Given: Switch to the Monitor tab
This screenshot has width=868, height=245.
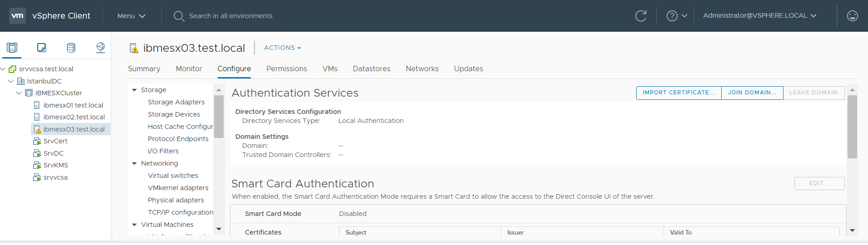Looking at the screenshot, I should (189, 69).
